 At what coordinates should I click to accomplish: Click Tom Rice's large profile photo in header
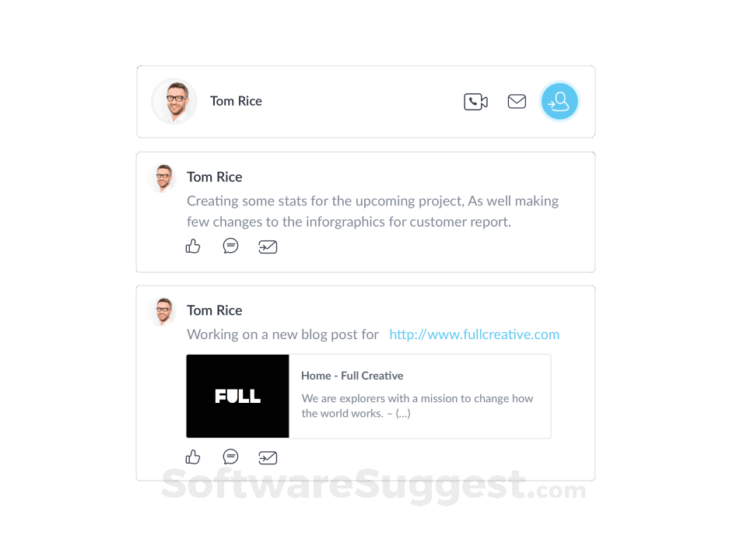[x=174, y=101]
